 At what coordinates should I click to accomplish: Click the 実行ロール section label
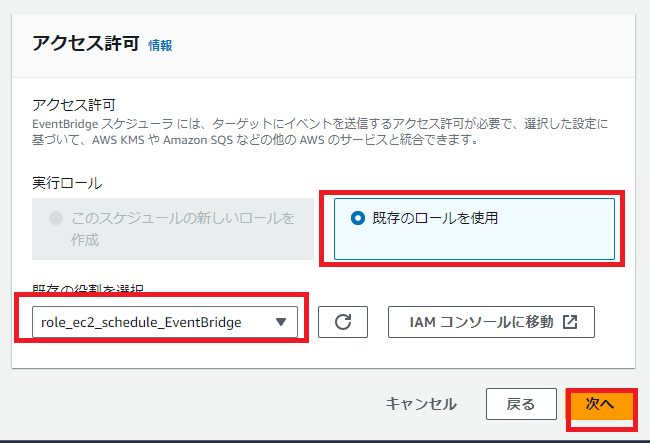[68, 183]
